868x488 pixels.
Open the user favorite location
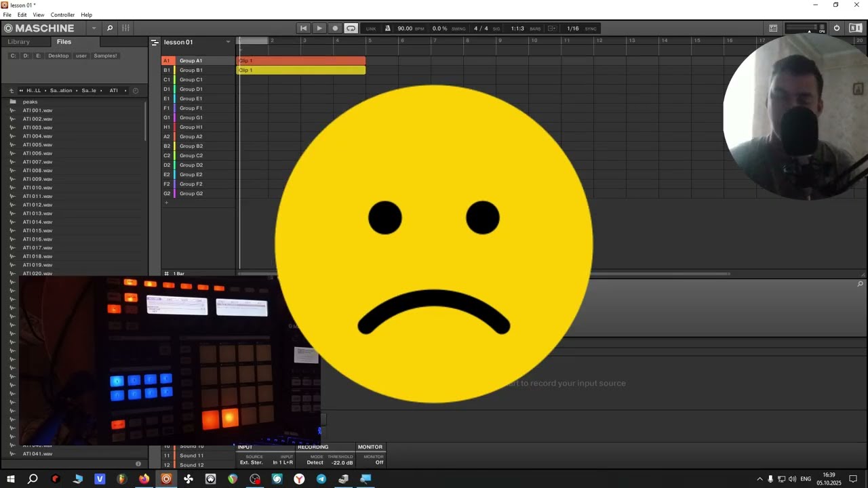coord(81,56)
